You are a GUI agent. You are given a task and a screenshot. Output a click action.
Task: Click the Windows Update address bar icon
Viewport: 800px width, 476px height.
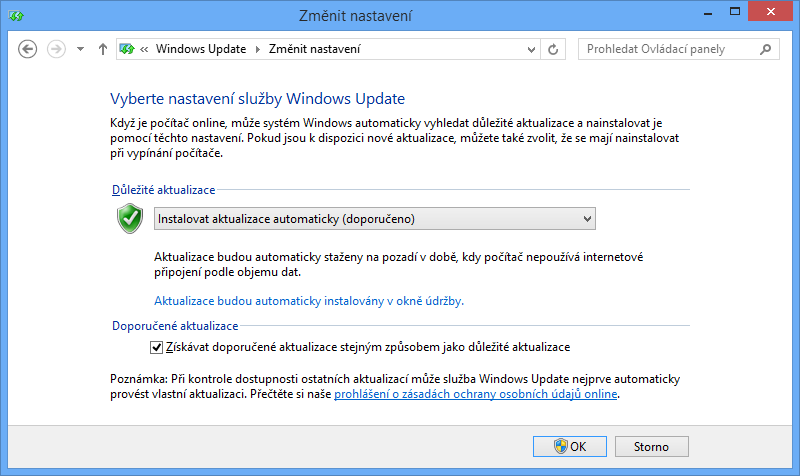127,48
